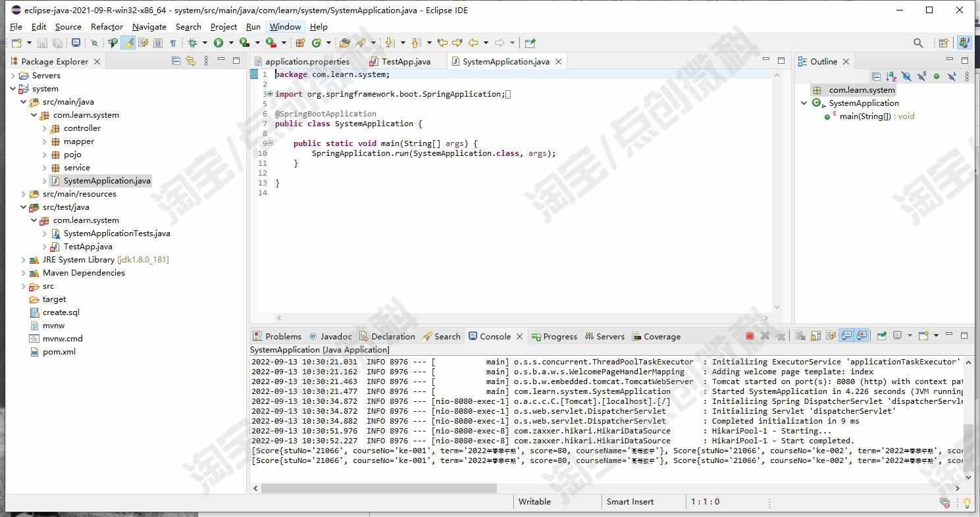Select the Java EE perspective icon
The width and height of the screenshot is (980, 517).
click(965, 43)
